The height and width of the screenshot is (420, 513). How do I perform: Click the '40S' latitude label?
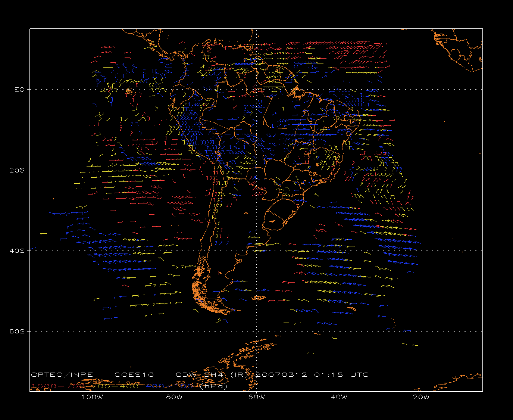coord(18,251)
